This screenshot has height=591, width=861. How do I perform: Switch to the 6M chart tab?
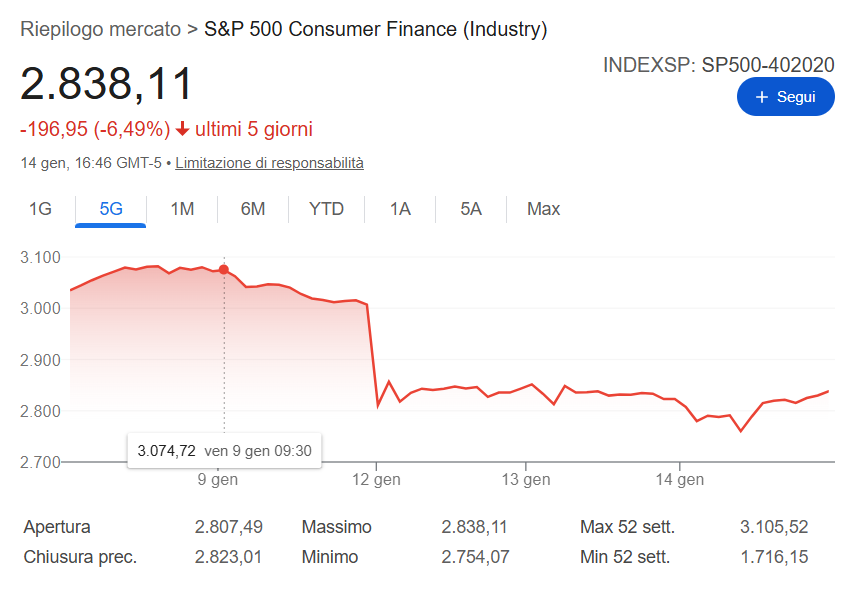click(253, 209)
